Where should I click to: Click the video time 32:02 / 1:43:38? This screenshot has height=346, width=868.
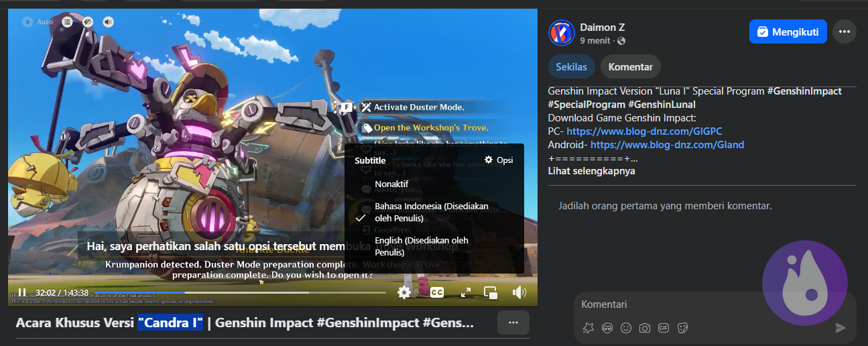(62, 293)
